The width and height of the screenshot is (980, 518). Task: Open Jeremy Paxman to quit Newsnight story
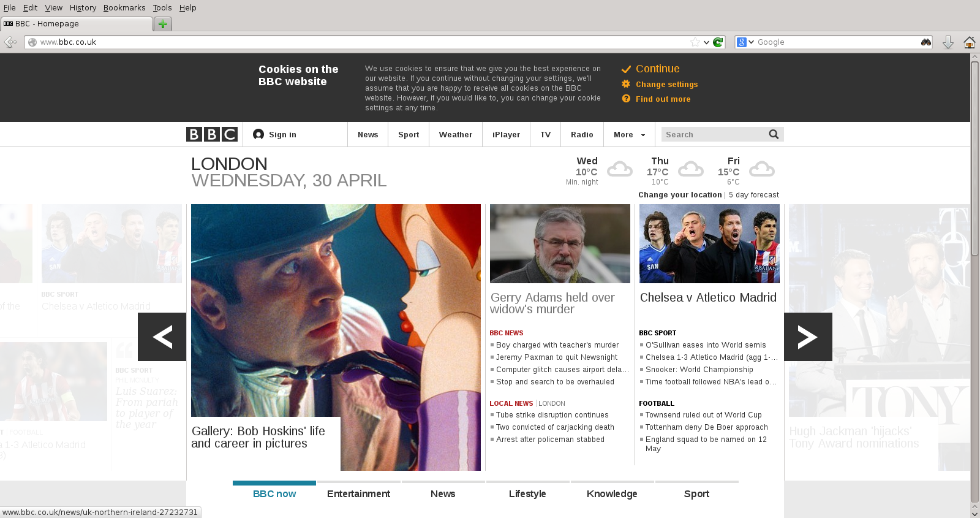[x=557, y=357]
